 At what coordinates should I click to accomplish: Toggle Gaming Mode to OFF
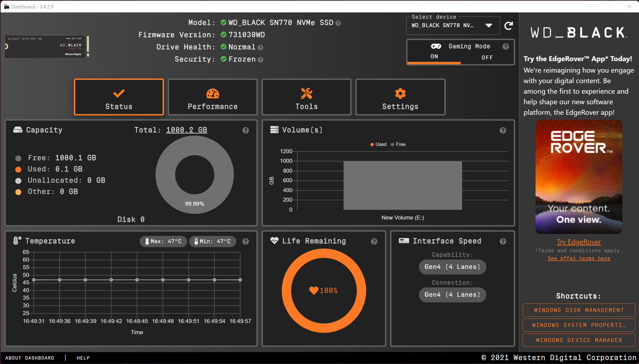487,57
